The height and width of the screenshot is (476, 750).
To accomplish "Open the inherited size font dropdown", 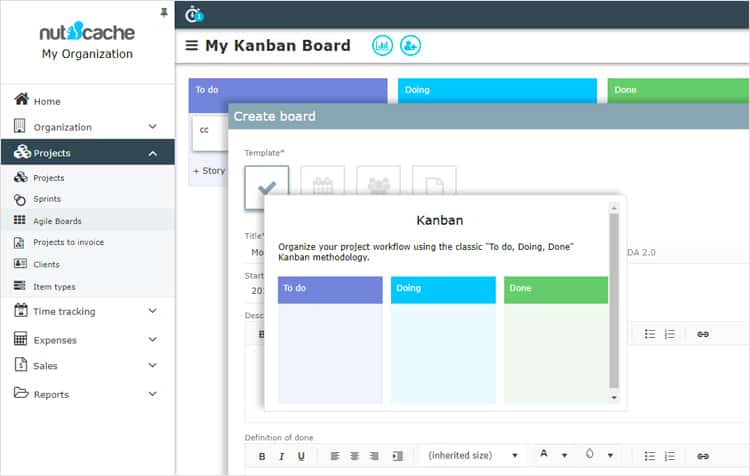I will click(x=473, y=456).
